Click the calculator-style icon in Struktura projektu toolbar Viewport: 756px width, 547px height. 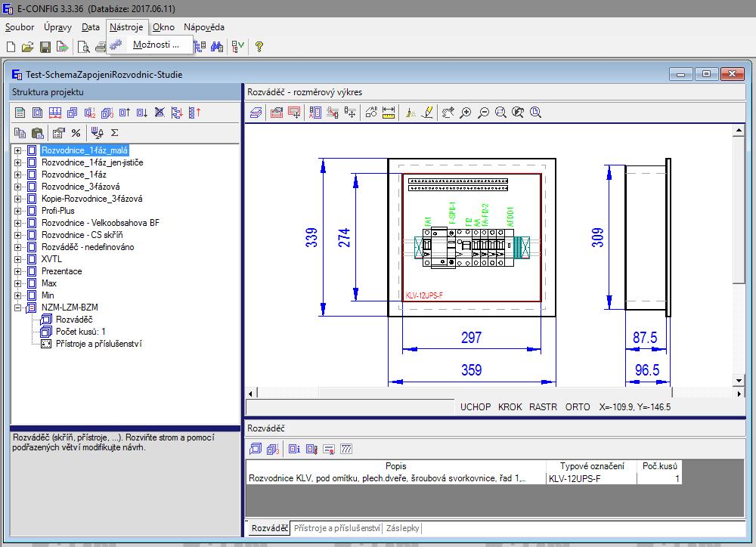pos(20,113)
